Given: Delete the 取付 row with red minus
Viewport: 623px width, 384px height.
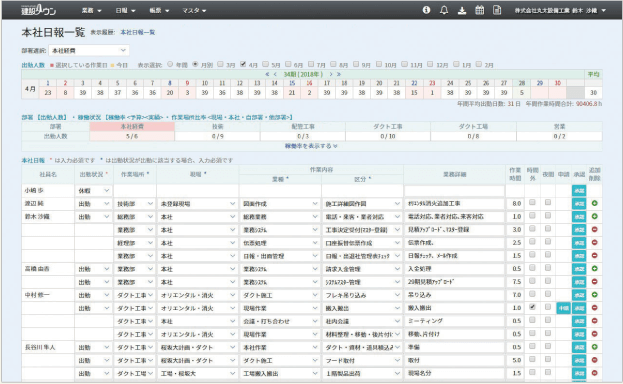Looking at the screenshot, I should pyautogui.click(x=594, y=360).
